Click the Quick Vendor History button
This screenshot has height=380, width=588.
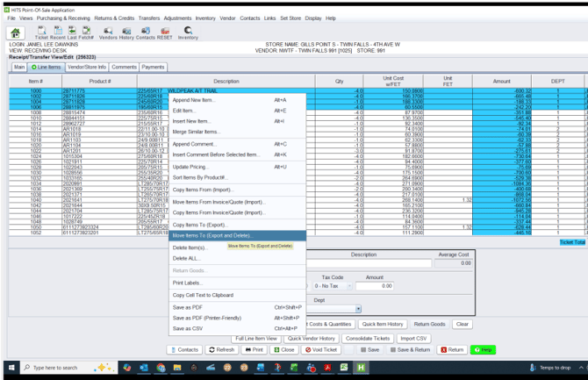(x=312, y=339)
